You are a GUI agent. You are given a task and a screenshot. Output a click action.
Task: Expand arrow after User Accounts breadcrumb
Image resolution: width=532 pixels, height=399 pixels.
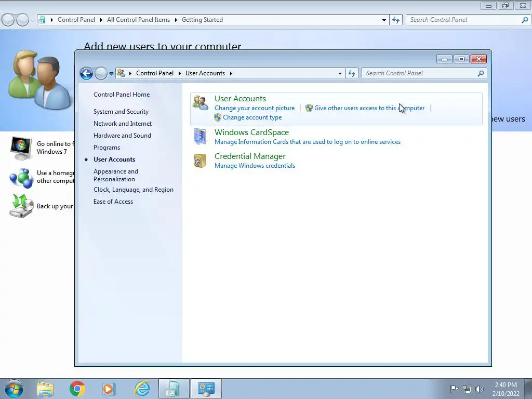click(x=231, y=73)
